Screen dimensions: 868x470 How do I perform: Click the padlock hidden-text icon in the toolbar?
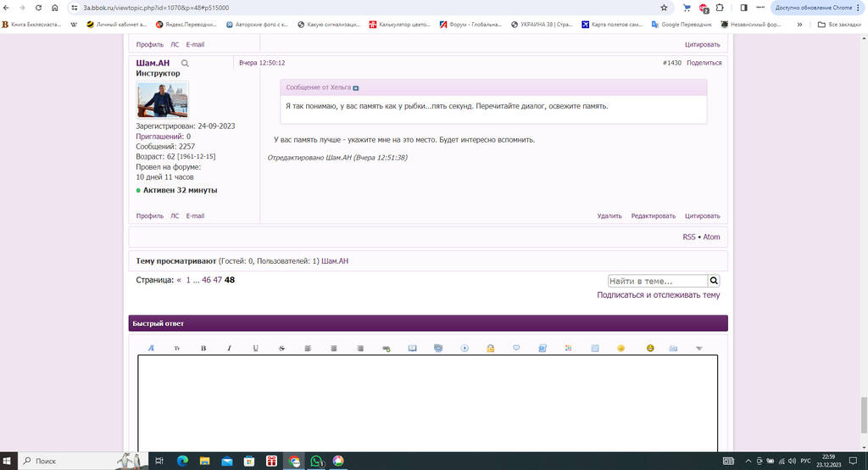491,348
